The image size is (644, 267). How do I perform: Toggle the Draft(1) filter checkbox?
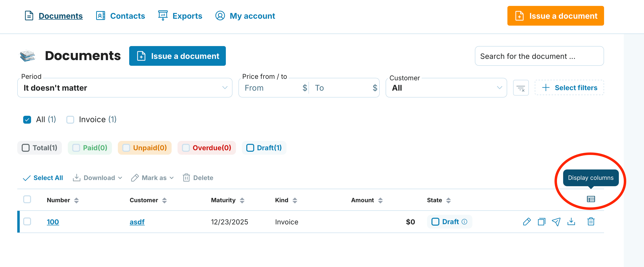pyautogui.click(x=250, y=148)
